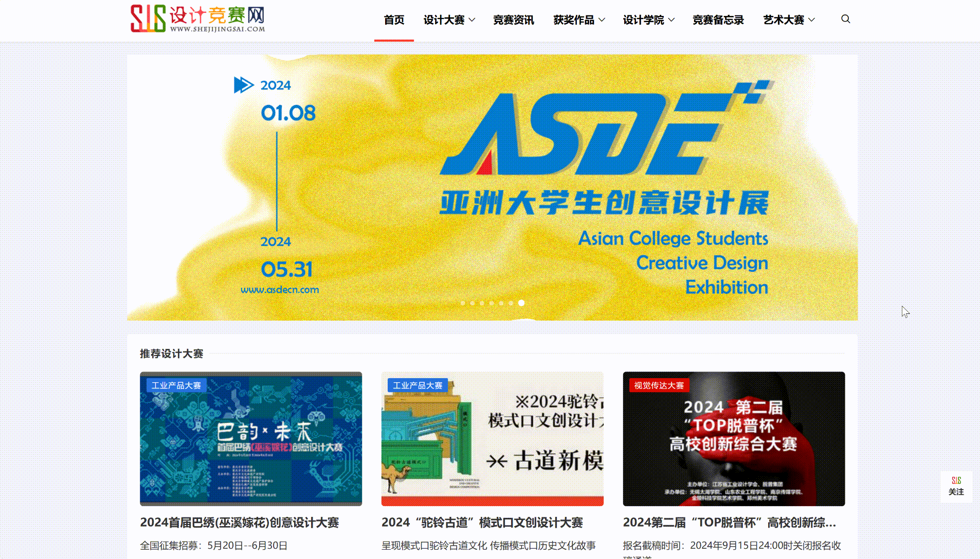Screen dimensions: 980x559
Task: Select the first carousel dot
Action: coord(463,303)
